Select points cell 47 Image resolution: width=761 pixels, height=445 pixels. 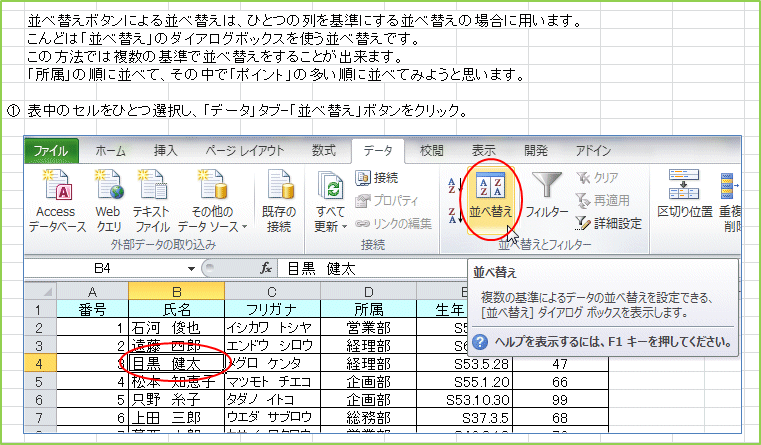(x=560, y=363)
